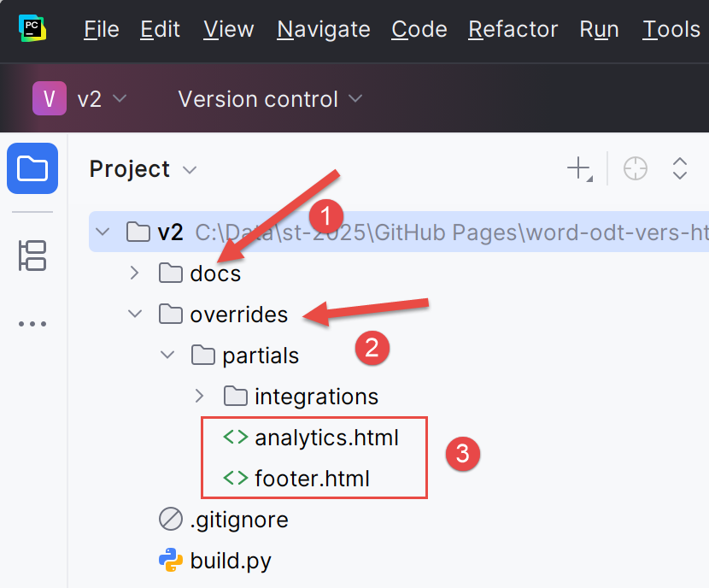Click the New File plus icon
Image resolution: width=709 pixels, height=588 pixels.
pos(579,168)
